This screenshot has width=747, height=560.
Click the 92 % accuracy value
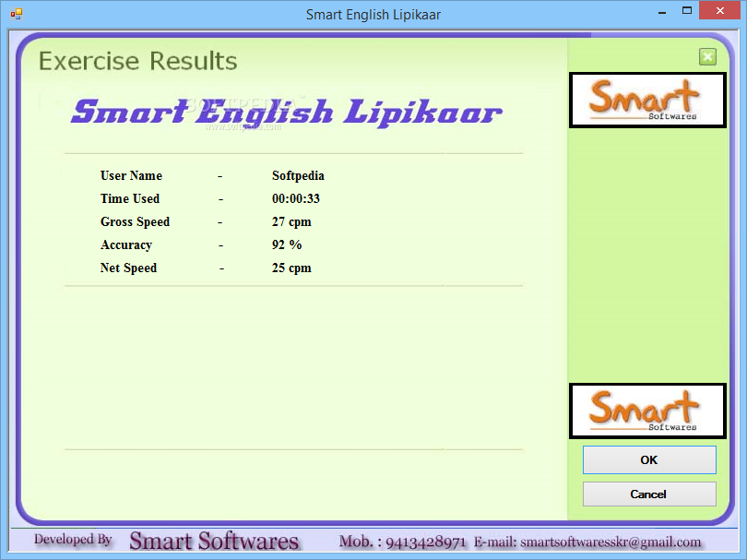pos(287,245)
